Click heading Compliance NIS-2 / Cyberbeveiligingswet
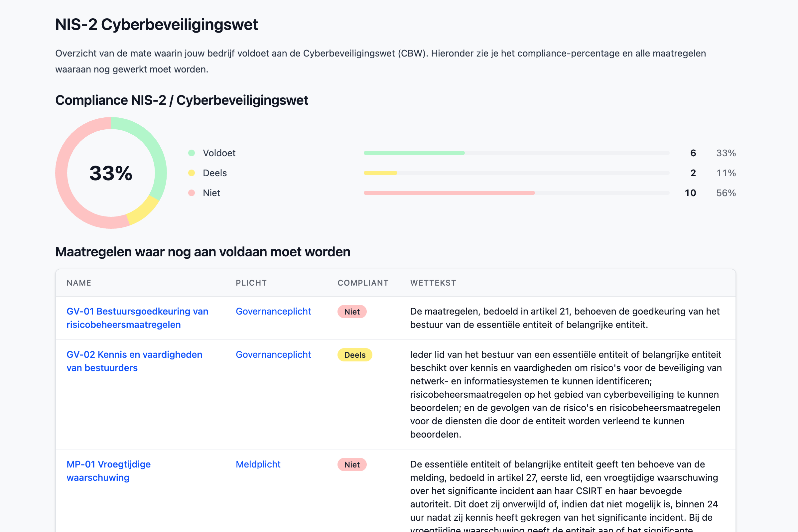This screenshot has width=798, height=532. coord(182,100)
